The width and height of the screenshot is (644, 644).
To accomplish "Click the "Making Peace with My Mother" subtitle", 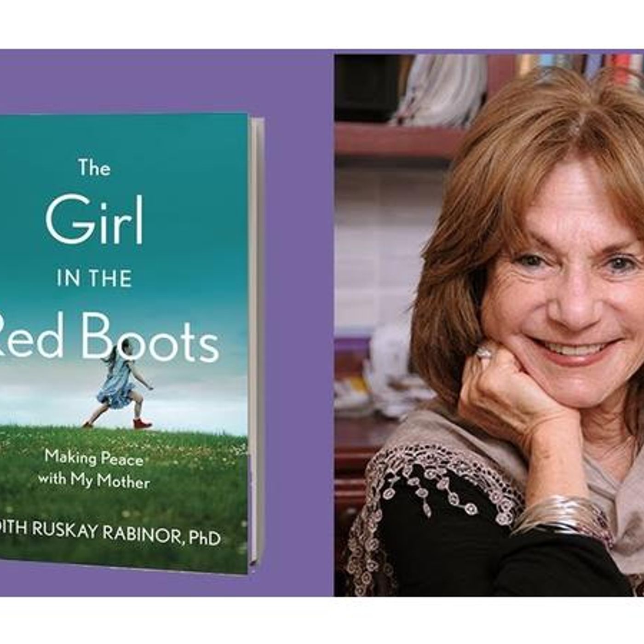I will 94,470.
